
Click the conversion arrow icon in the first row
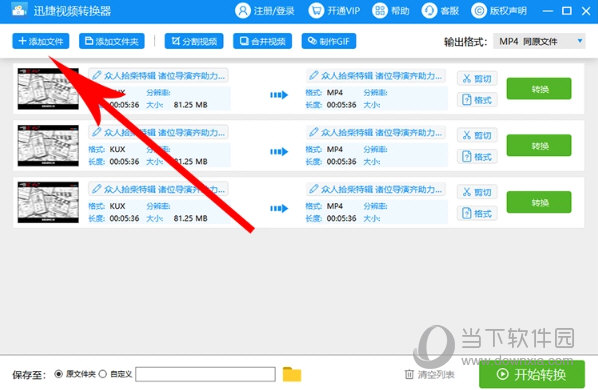[x=279, y=95]
